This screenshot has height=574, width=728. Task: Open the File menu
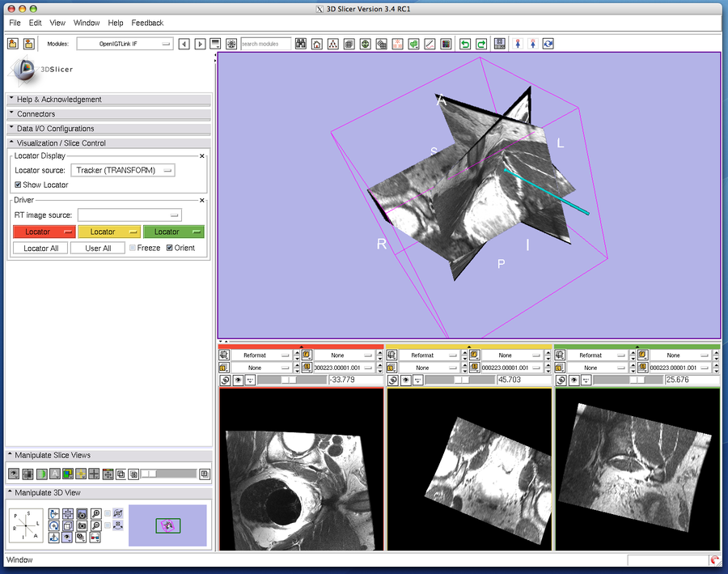coord(14,23)
